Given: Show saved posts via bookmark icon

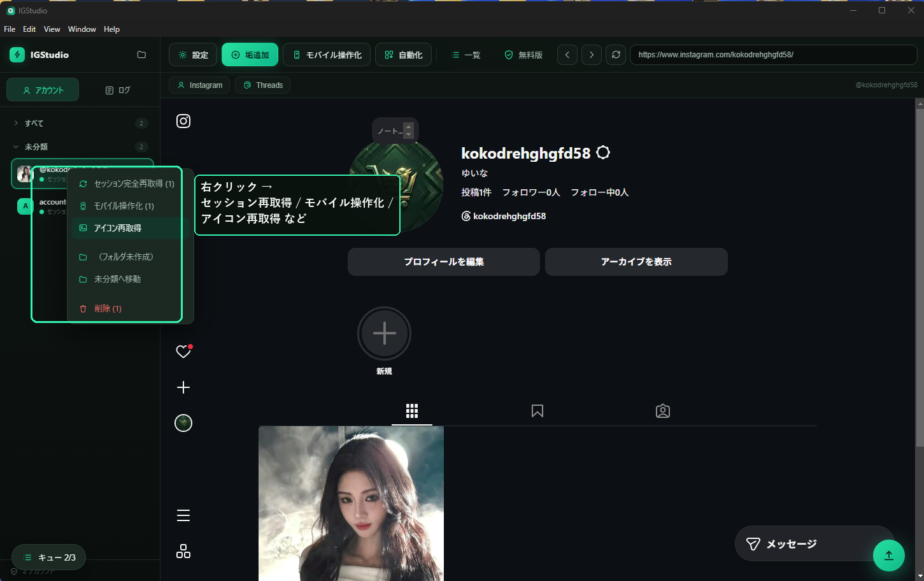Looking at the screenshot, I should click(x=537, y=411).
